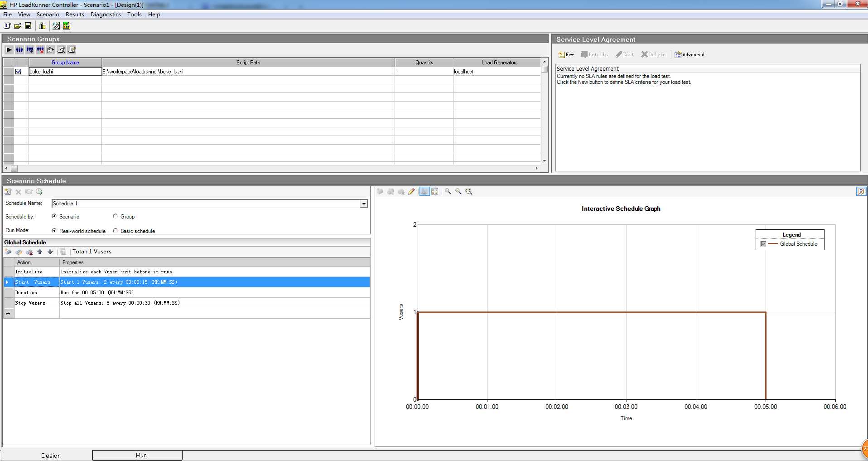Open the File menu
The width and height of the screenshot is (868, 461).
pyautogui.click(x=7, y=15)
